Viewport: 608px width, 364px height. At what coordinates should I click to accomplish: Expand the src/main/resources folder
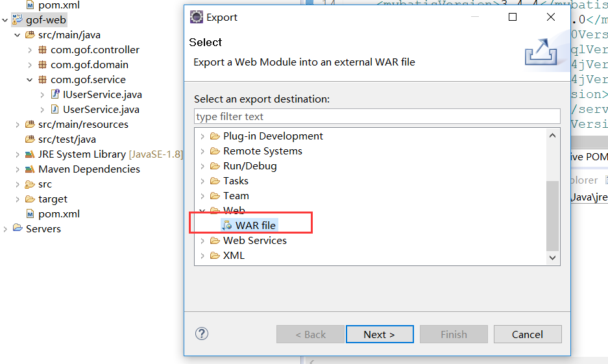click(x=17, y=125)
